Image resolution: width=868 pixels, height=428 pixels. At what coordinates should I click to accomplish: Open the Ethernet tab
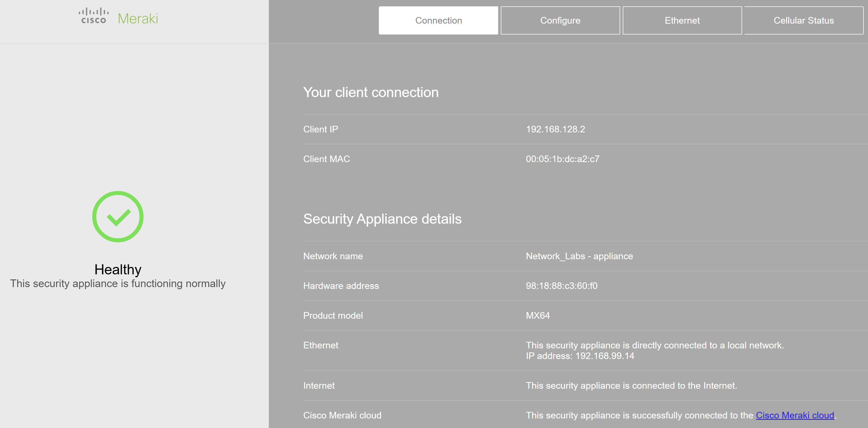682,20
